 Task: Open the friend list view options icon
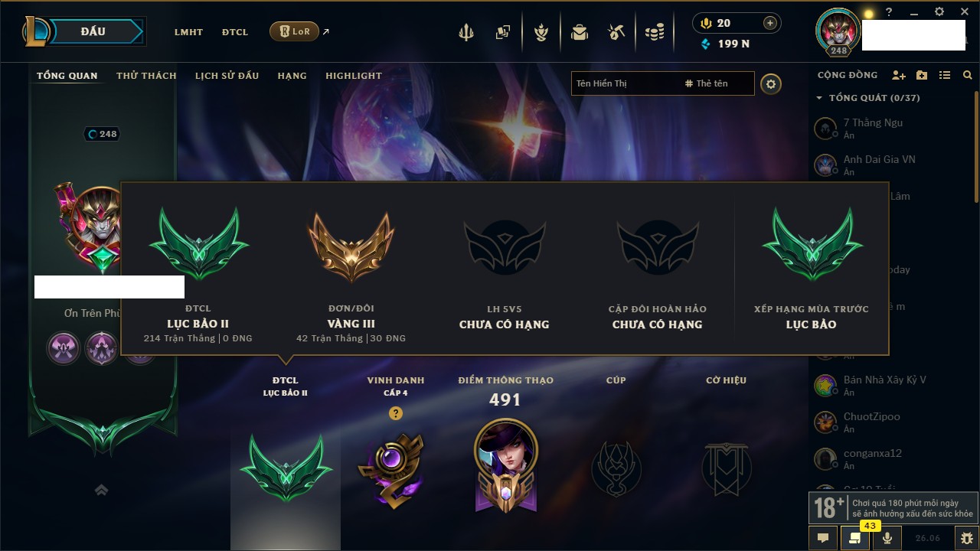[x=945, y=75]
